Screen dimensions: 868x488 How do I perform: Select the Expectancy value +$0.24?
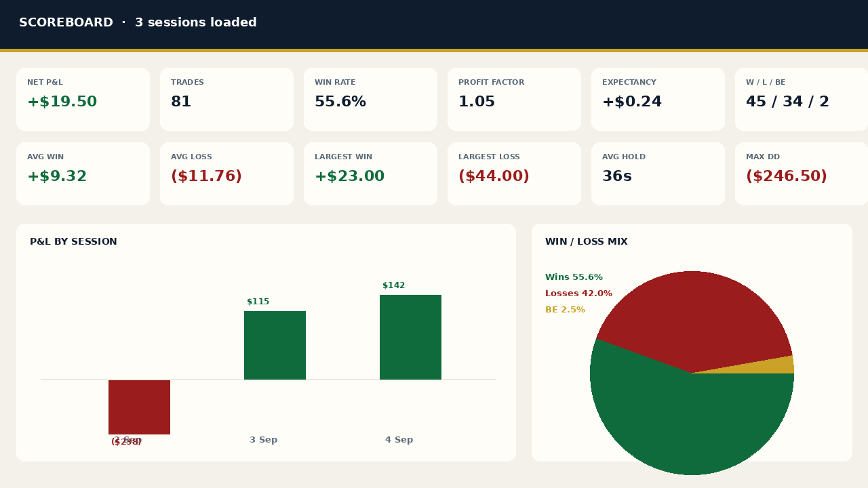(x=632, y=102)
